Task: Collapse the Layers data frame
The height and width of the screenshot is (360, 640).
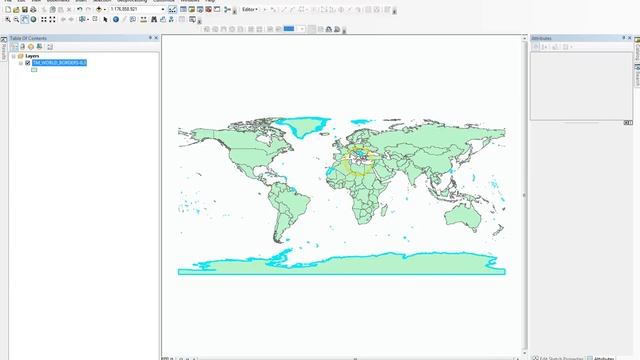Action: click(x=13, y=56)
